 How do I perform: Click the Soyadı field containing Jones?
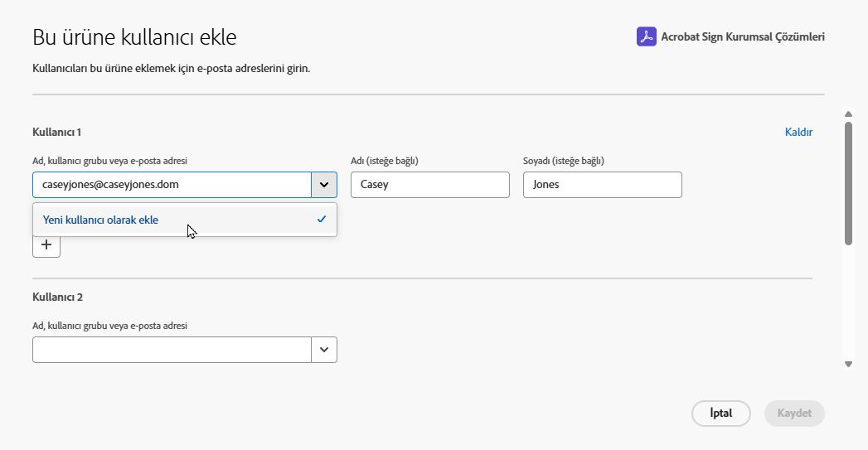pos(602,185)
